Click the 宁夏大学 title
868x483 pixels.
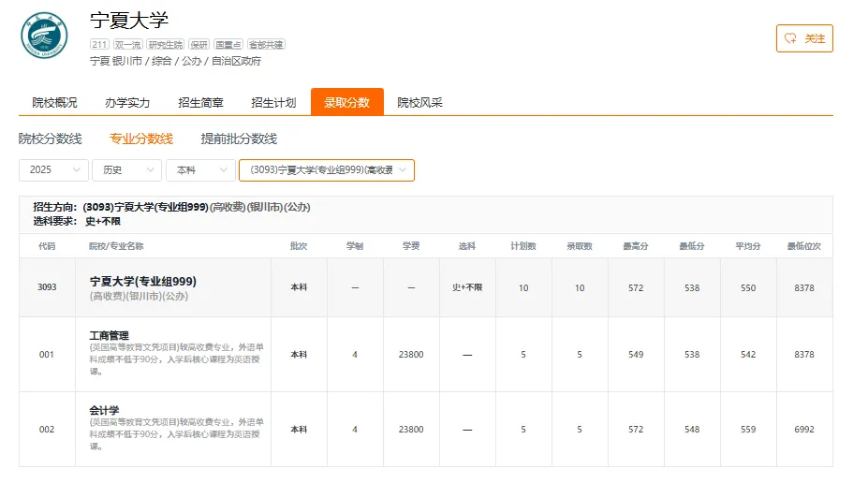(x=129, y=21)
